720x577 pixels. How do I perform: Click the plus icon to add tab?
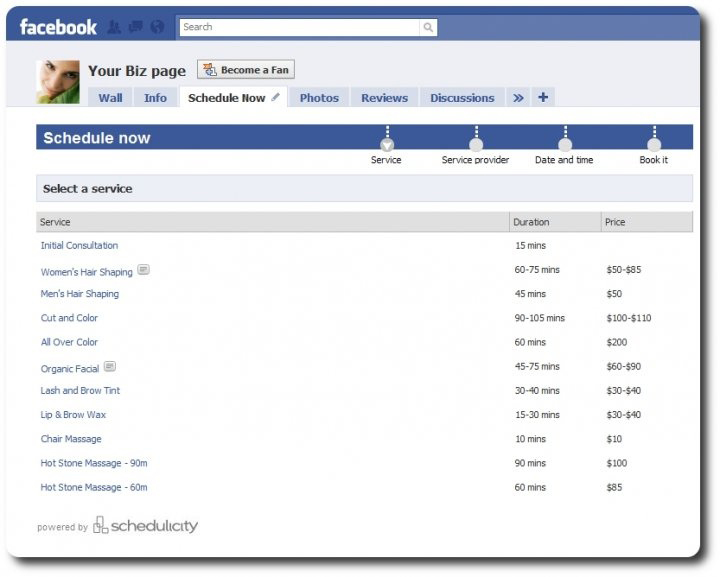coord(543,97)
